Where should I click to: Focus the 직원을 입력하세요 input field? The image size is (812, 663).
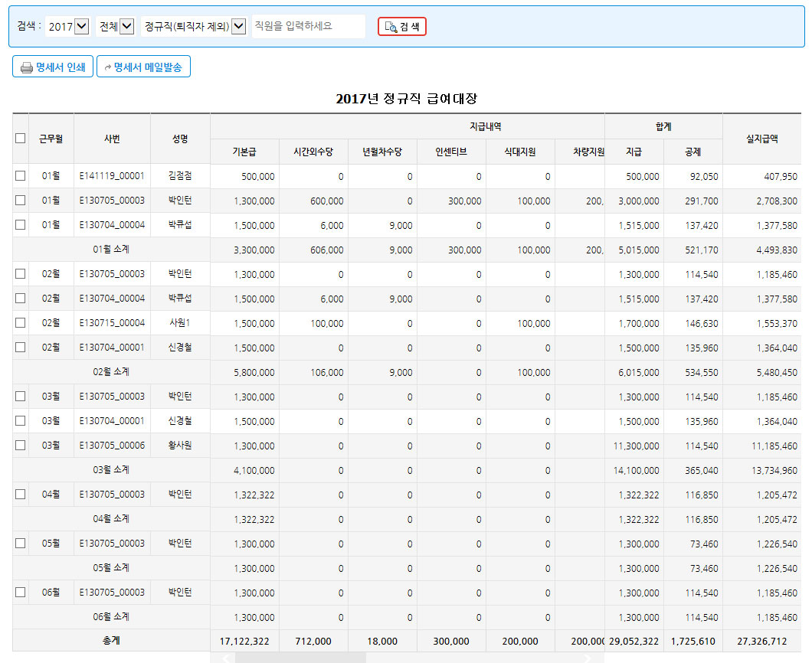[x=309, y=26]
